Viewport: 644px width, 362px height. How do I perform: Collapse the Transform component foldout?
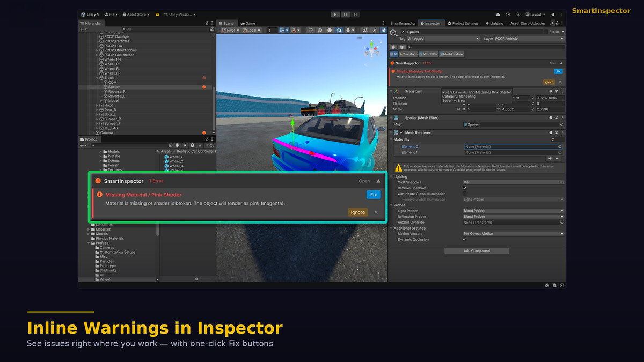coord(391,91)
